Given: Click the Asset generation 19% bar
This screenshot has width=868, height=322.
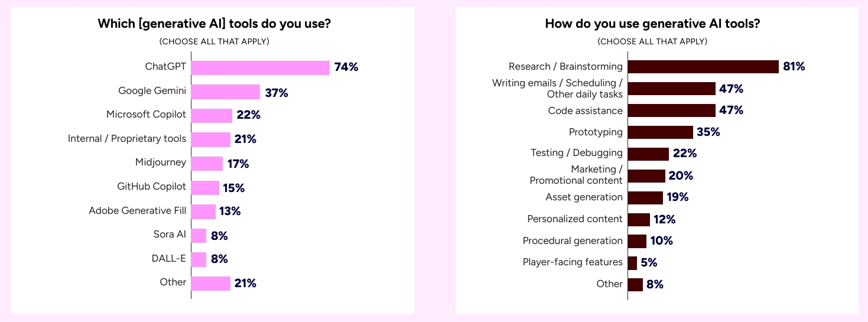Looking at the screenshot, I should tap(645, 197).
